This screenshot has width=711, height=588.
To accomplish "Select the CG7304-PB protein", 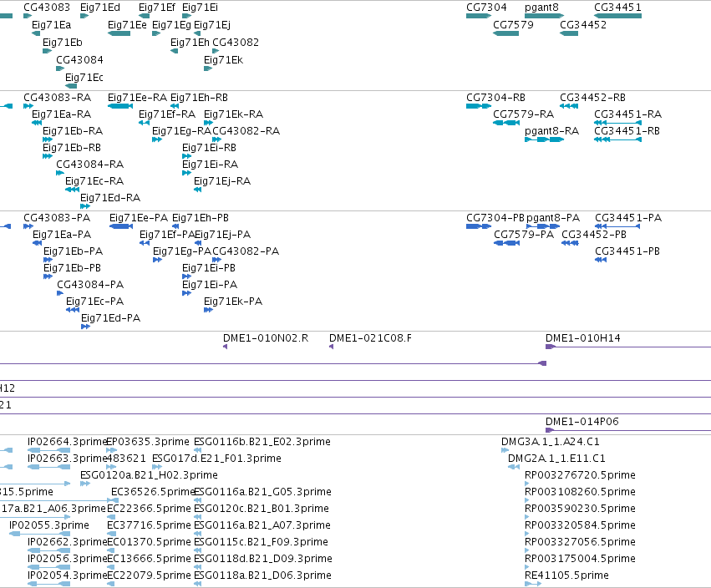I will pyautogui.click(x=479, y=226).
